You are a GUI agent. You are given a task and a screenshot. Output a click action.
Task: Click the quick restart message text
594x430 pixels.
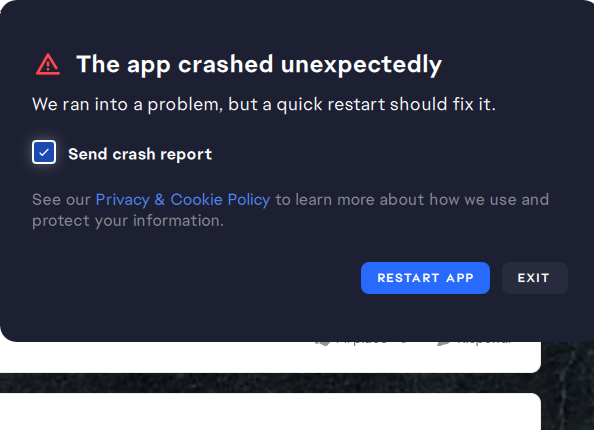tap(264, 104)
